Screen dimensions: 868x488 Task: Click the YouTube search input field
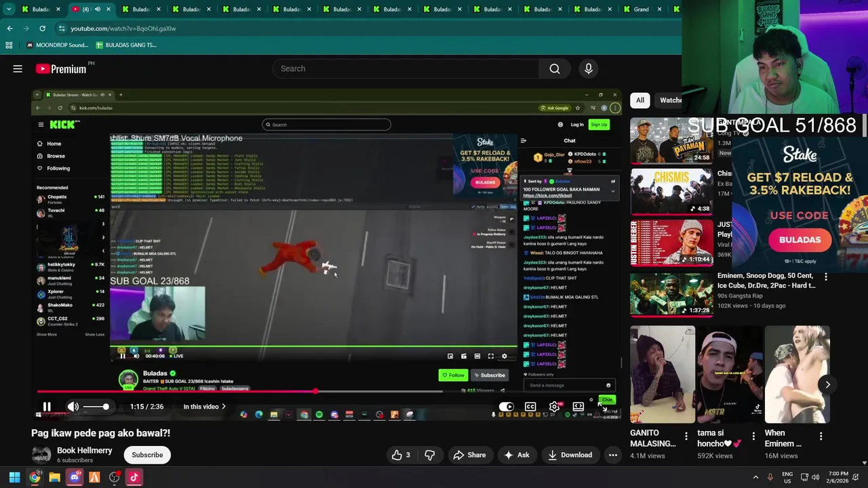tap(406, 68)
